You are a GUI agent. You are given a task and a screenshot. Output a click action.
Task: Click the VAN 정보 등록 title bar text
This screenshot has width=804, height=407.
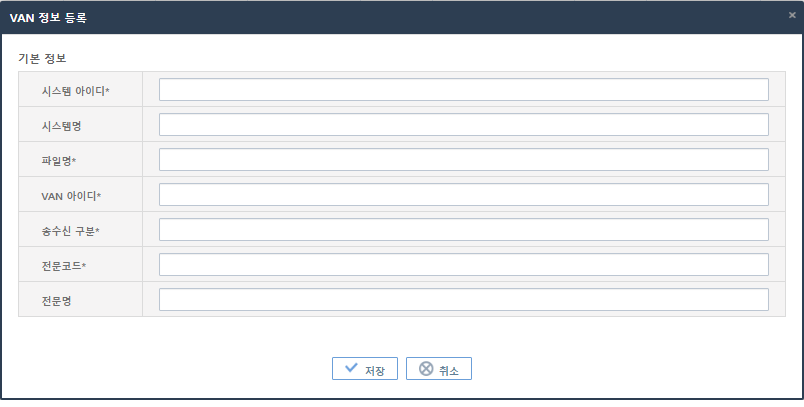[x=49, y=17]
